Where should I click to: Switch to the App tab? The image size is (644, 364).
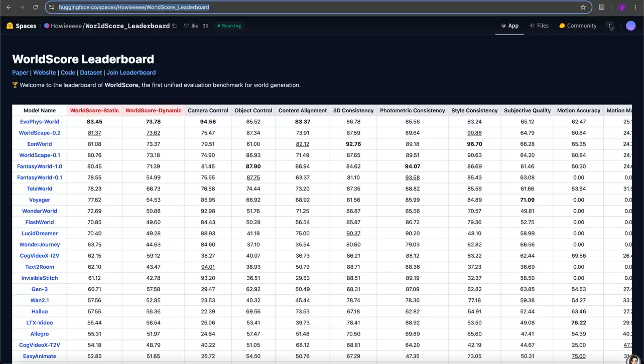tap(509, 26)
